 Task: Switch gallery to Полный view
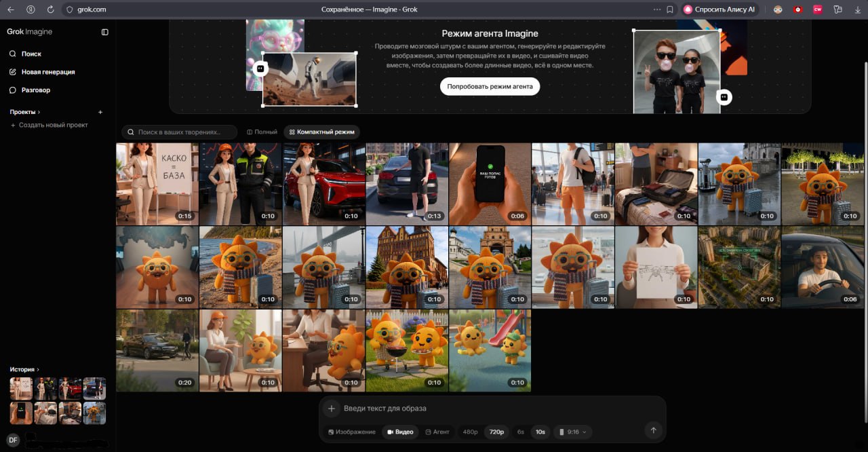click(x=262, y=132)
